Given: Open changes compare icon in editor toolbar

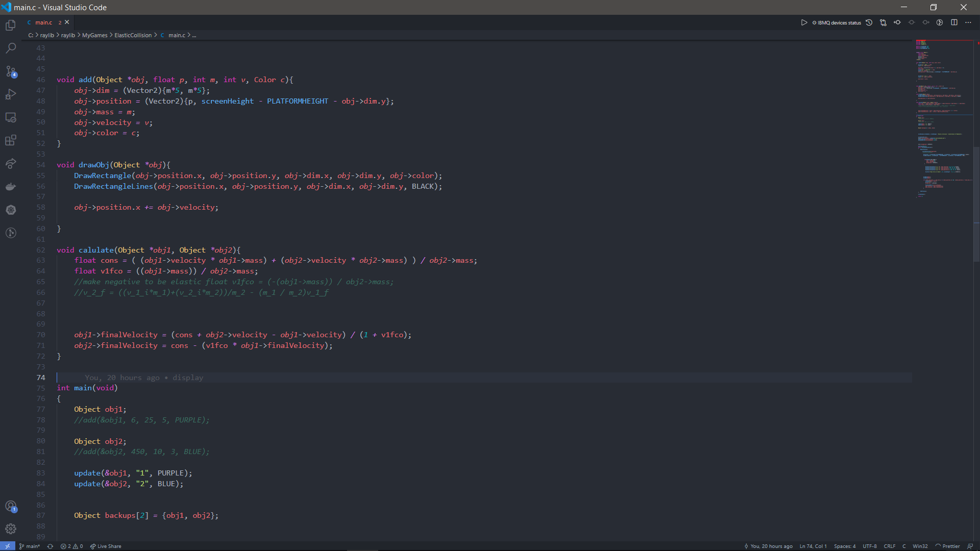Looking at the screenshot, I should (883, 22).
